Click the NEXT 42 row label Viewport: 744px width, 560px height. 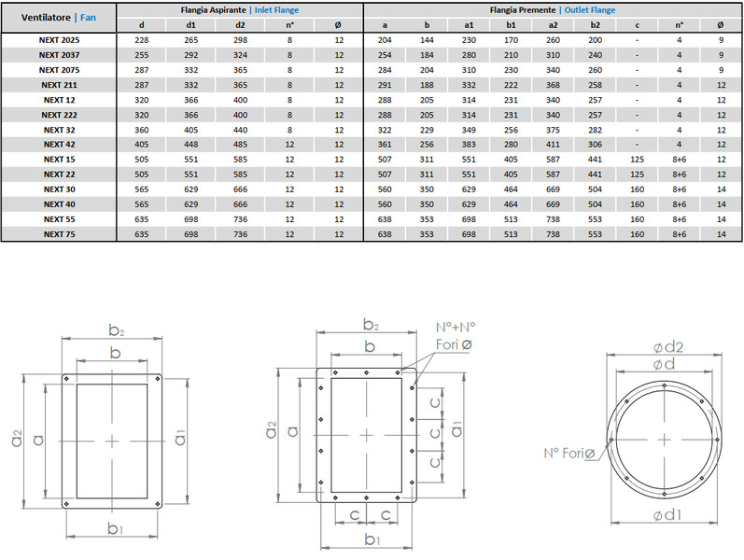click(x=59, y=145)
